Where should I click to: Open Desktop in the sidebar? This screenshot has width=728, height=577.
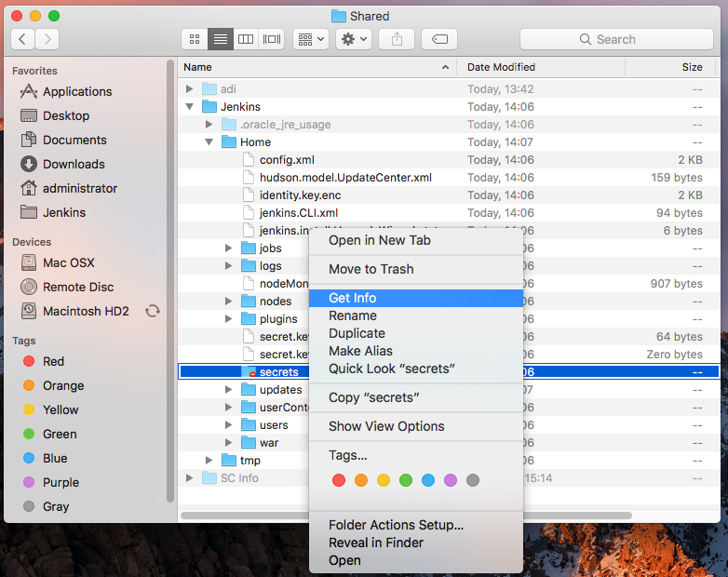click(55, 115)
